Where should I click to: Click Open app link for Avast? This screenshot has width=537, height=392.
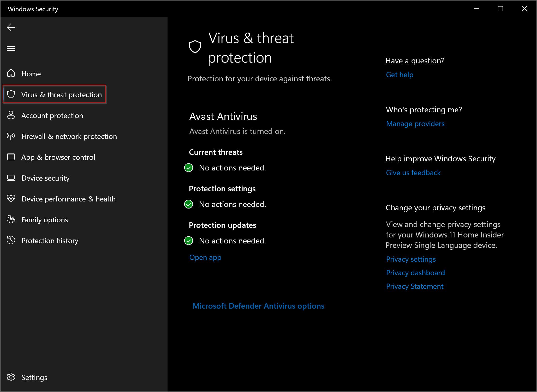pos(205,258)
